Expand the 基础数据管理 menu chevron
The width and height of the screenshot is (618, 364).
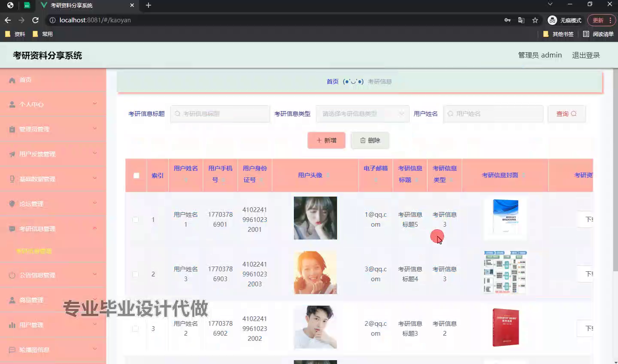(x=95, y=178)
